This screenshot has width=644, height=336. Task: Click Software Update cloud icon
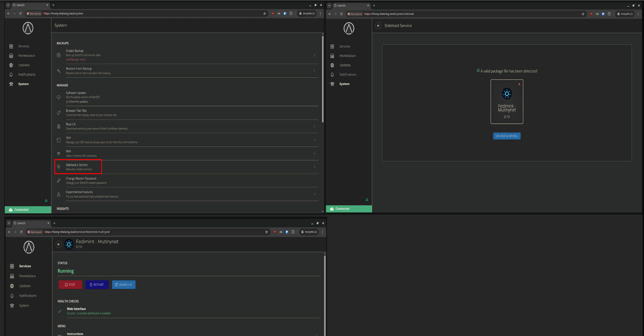[59, 97]
